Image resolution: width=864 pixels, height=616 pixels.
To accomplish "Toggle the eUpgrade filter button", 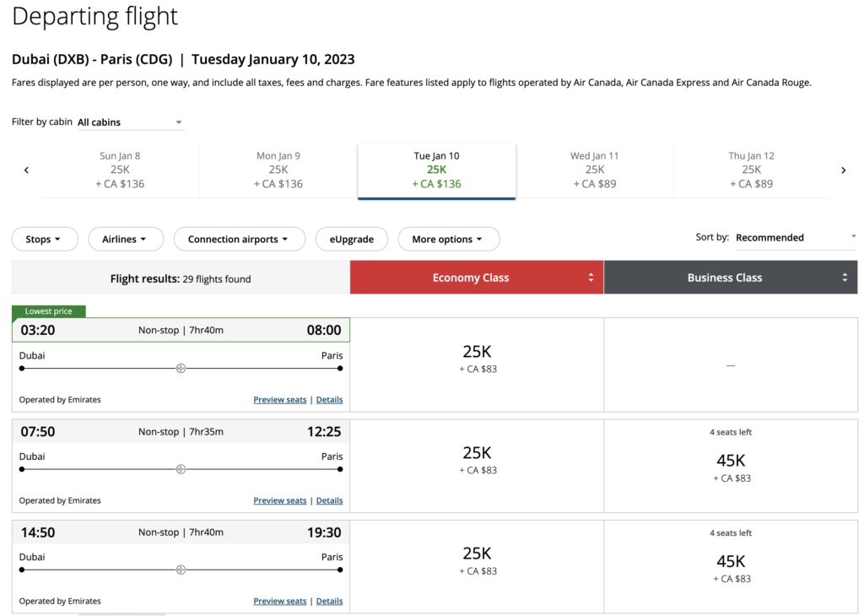I will (351, 240).
